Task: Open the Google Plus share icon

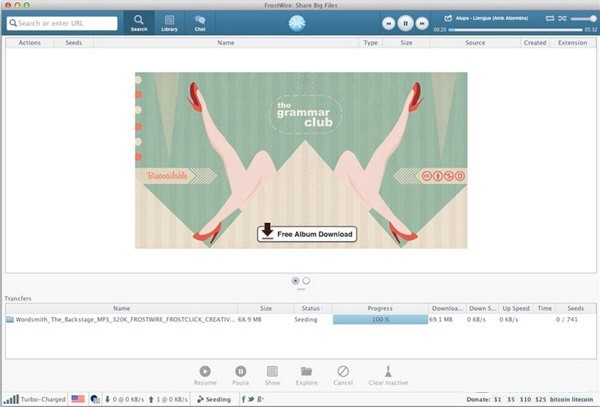Action: tap(260, 399)
